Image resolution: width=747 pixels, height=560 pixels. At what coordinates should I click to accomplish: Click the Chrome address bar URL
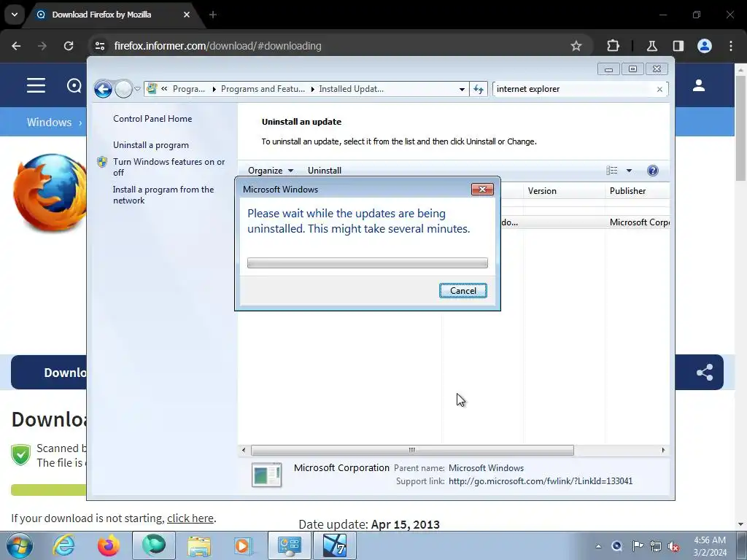(217, 46)
